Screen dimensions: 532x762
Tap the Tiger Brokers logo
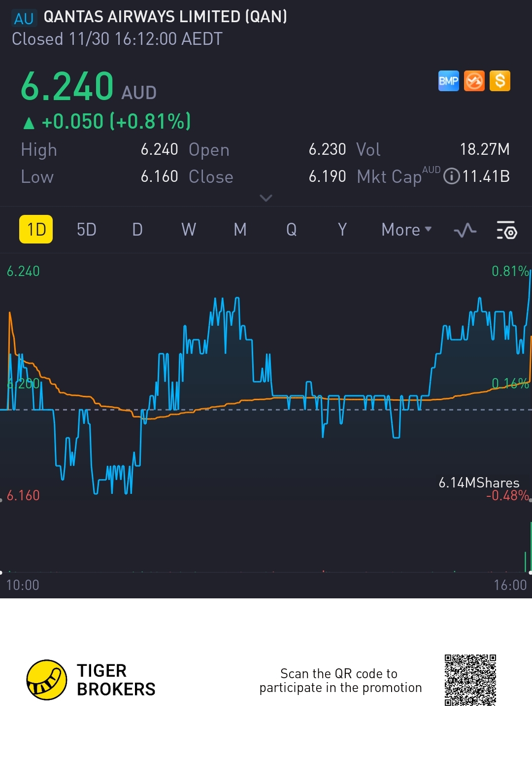(x=46, y=680)
